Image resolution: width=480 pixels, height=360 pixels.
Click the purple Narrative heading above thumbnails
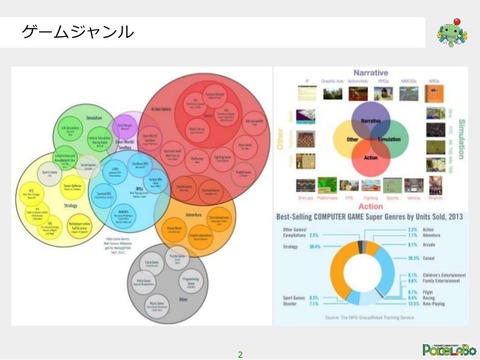tap(371, 73)
